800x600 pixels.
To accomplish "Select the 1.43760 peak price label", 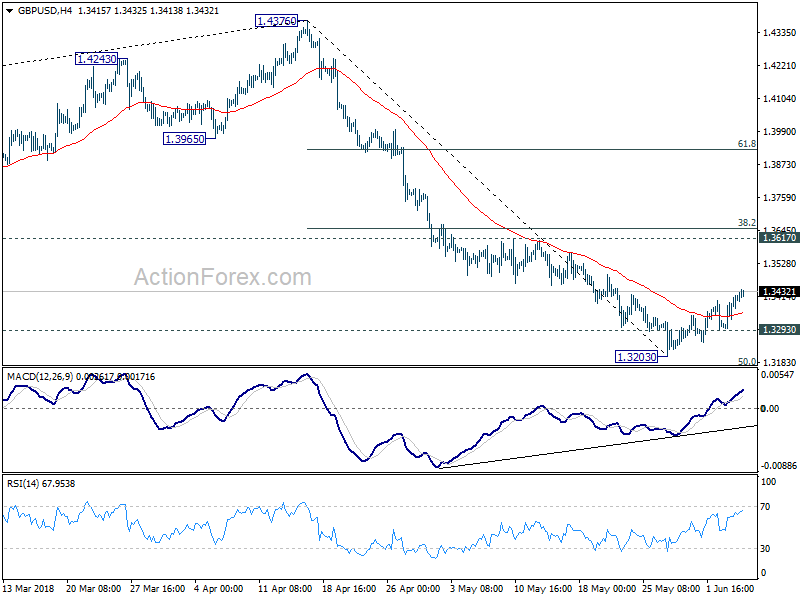I will [276, 21].
